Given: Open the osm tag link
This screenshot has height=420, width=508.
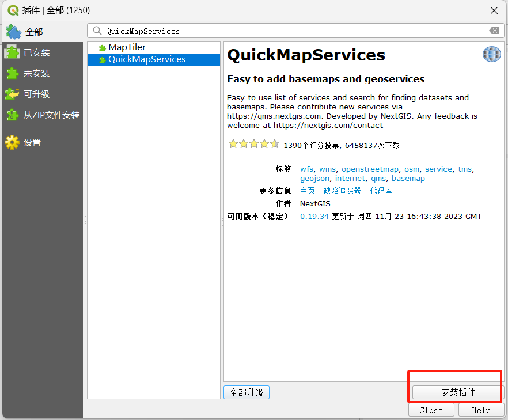Looking at the screenshot, I should [x=411, y=169].
